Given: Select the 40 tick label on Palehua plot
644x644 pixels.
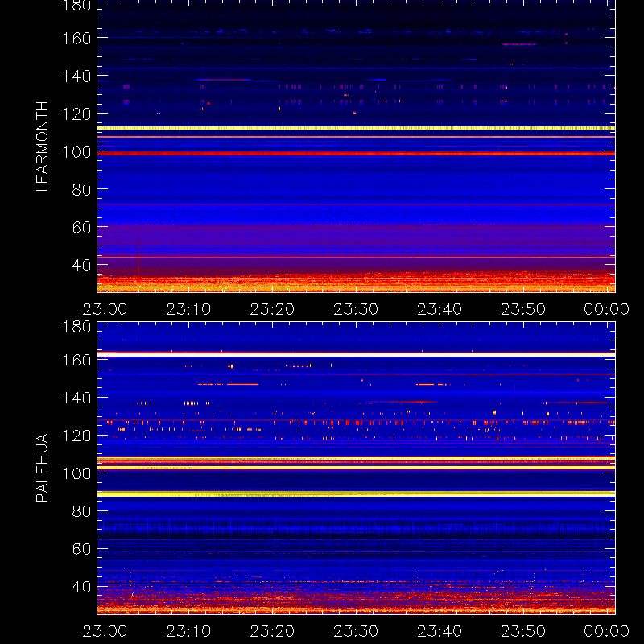Looking at the screenshot, I should click(81, 587).
